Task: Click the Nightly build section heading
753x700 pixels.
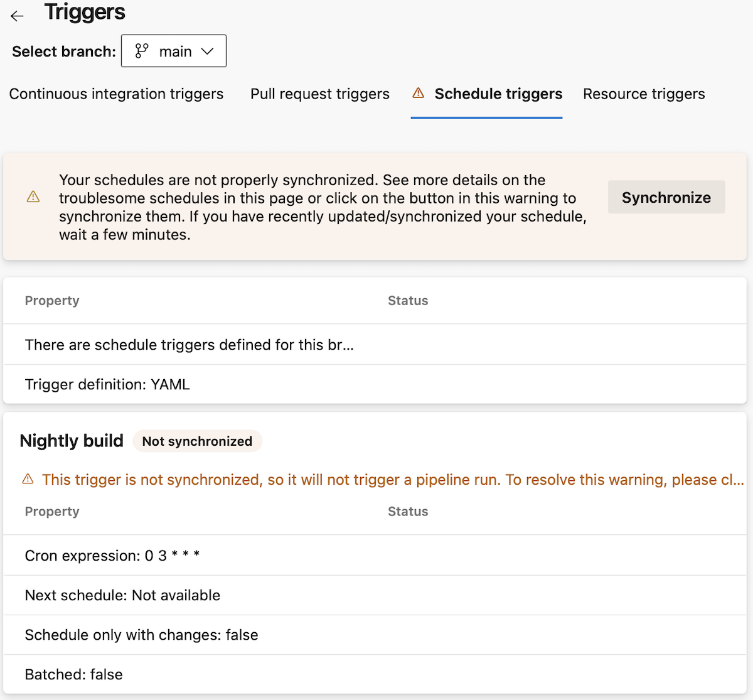Action: (71, 441)
